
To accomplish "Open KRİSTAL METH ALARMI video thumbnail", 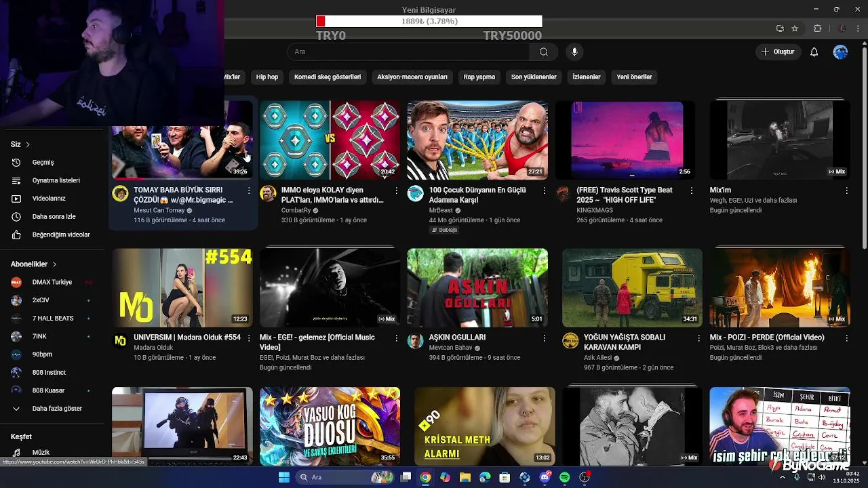I will [485, 426].
